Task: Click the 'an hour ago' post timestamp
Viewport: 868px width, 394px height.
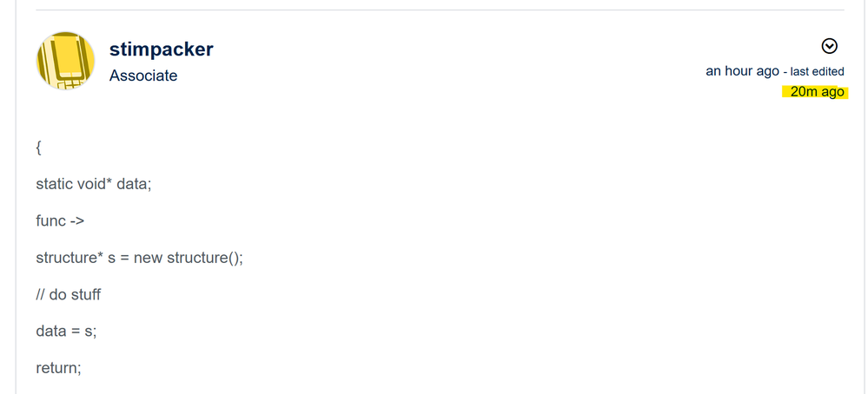Action: coord(742,71)
